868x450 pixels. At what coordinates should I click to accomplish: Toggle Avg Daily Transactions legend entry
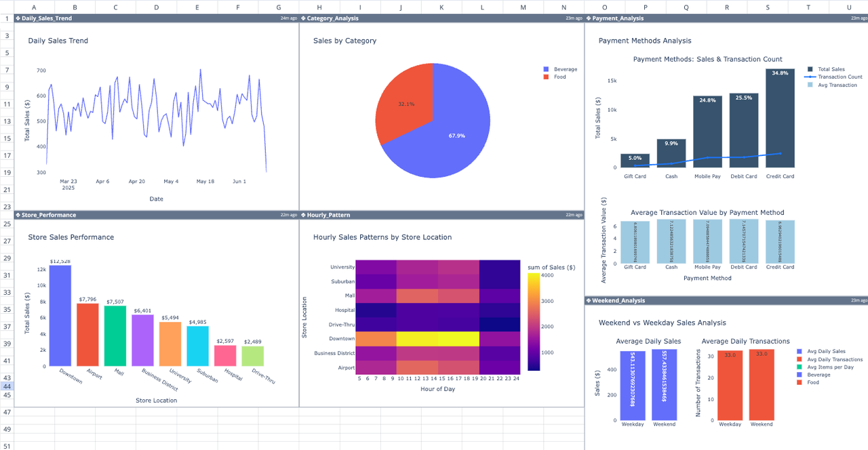tap(833, 359)
